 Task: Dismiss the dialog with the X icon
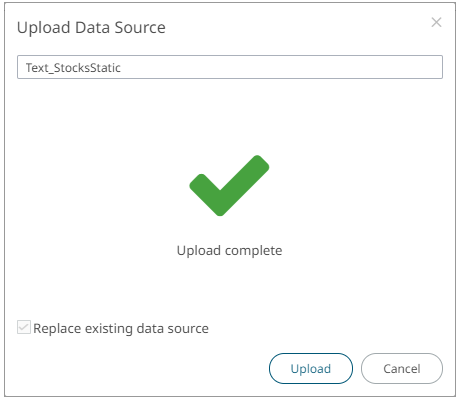tap(436, 22)
